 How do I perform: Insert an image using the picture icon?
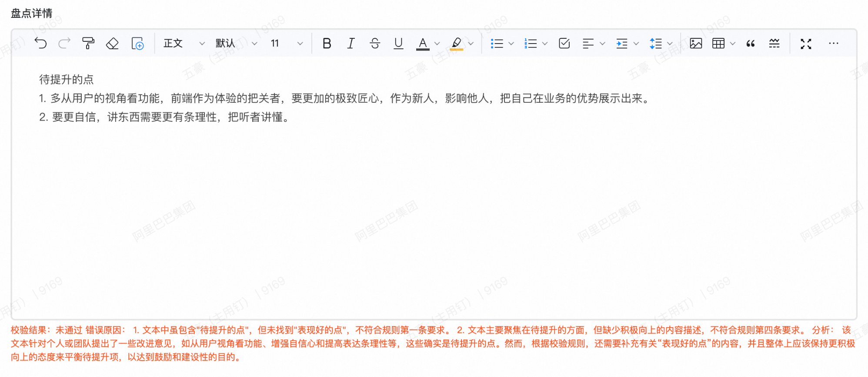tap(696, 44)
